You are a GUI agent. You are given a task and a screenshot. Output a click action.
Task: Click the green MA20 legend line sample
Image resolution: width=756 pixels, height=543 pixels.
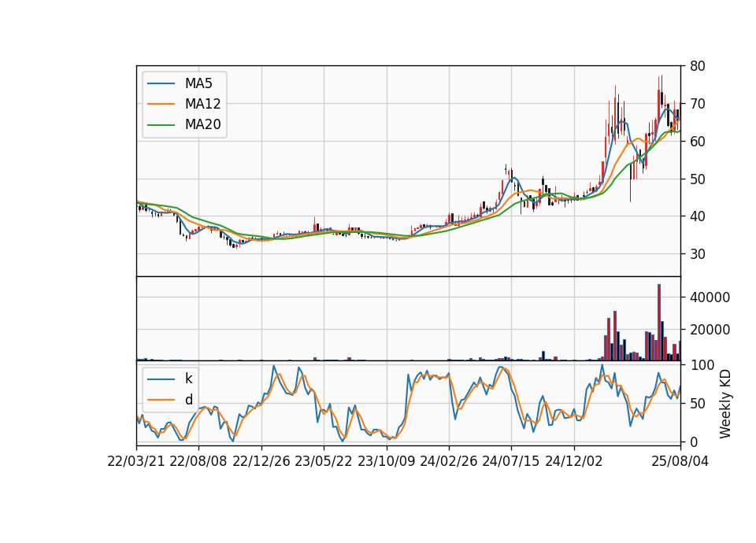pos(161,125)
